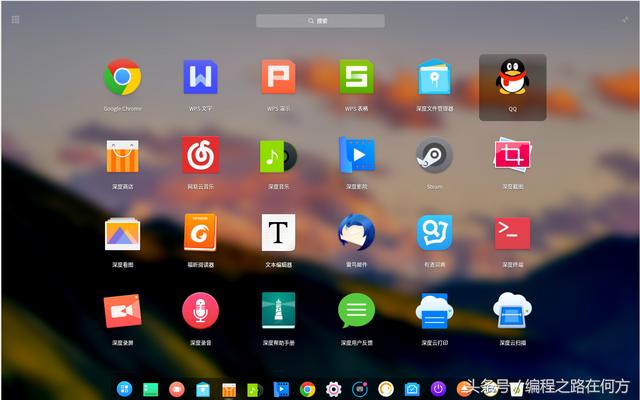The width and height of the screenshot is (640, 400).
Task: Open 有道词典 Youdao dictionary
Action: point(434,232)
